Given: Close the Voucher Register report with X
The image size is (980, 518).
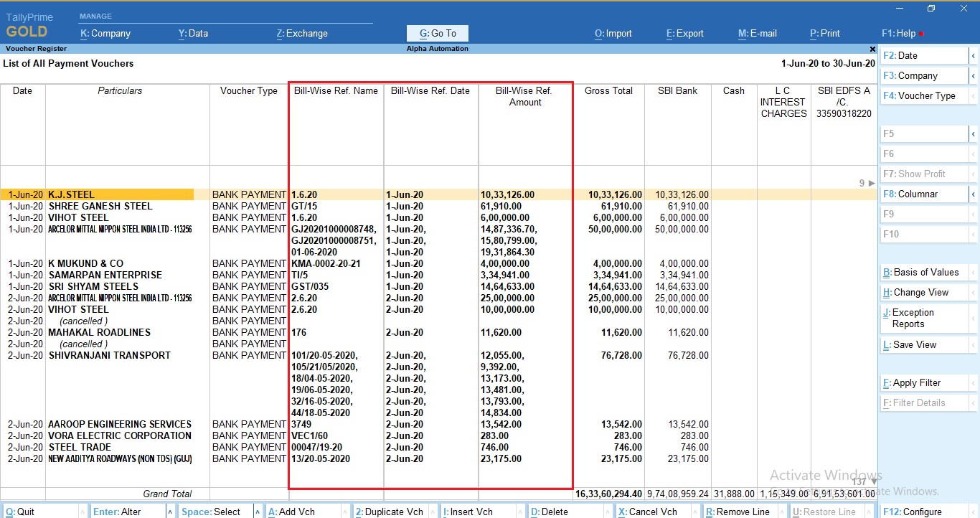Looking at the screenshot, I should (872, 49).
